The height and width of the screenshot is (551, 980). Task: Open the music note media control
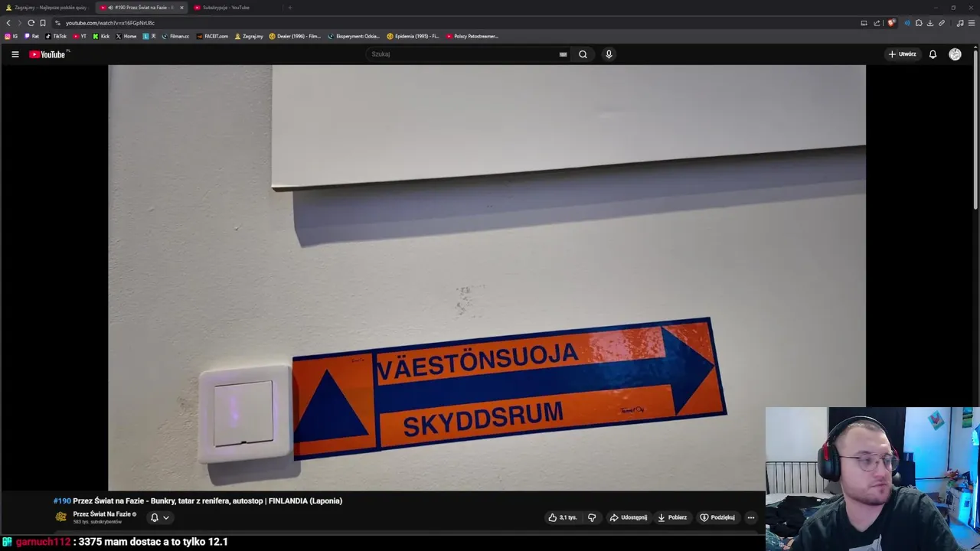[x=960, y=23]
